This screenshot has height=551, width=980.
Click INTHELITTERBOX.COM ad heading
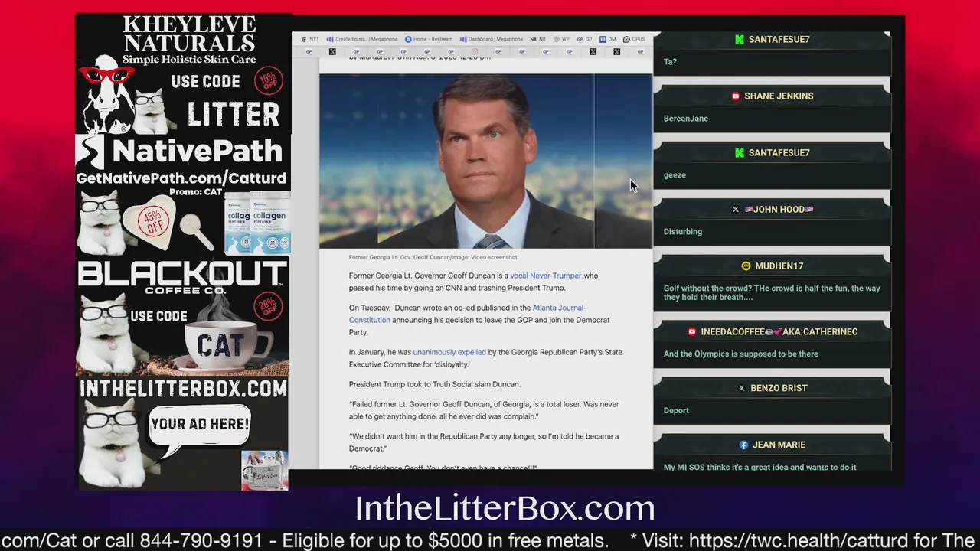183,389
